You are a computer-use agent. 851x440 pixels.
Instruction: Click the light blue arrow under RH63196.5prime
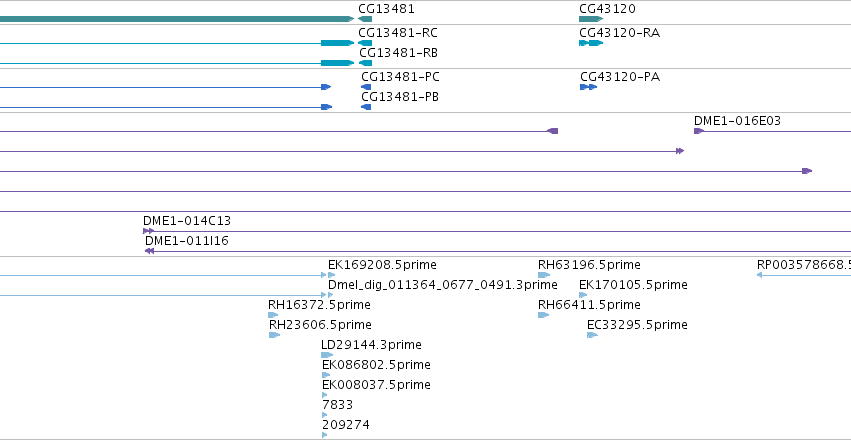[x=544, y=275]
